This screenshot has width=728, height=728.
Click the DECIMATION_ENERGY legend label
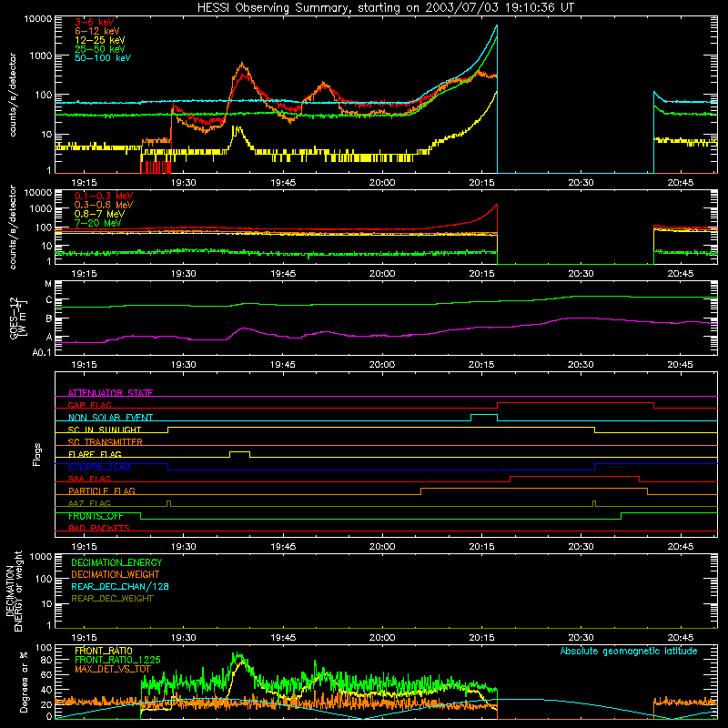tap(116, 562)
